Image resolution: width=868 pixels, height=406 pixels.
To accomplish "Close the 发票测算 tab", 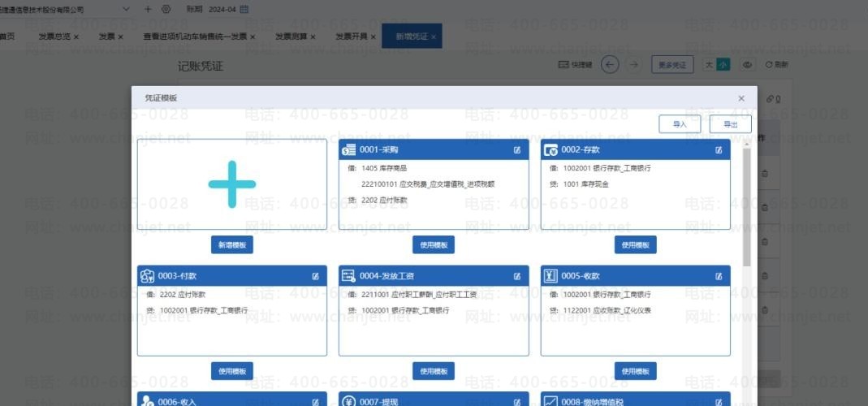I will [x=313, y=37].
